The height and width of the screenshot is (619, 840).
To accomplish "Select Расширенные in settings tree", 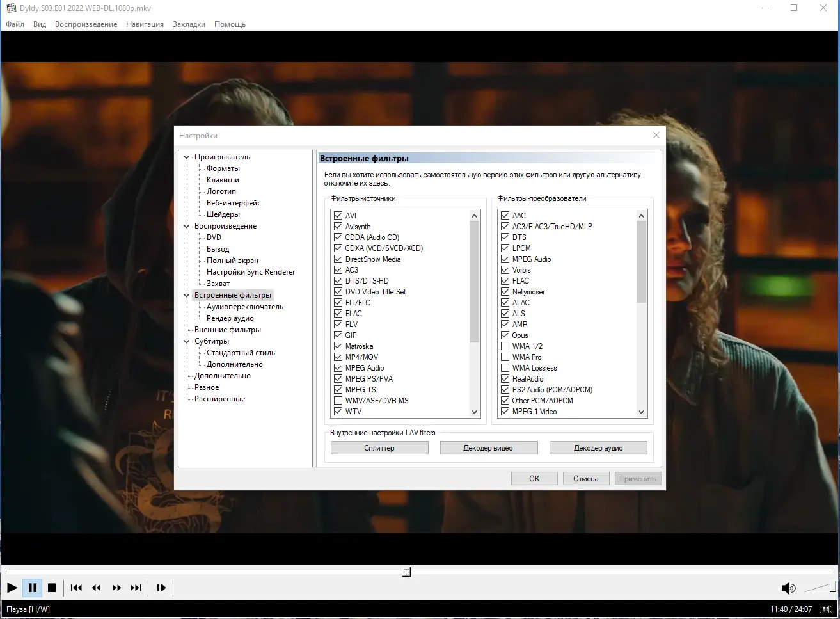I will pyautogui.click(x=219, y=399).
